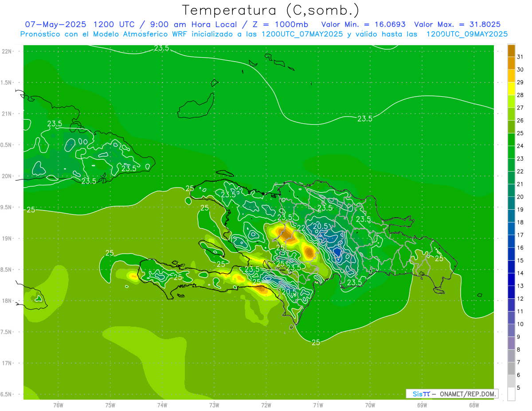Click the 73W longitude axis label
Screen dimensions: 532x411
pyautogui.click(x=214, y=406)
